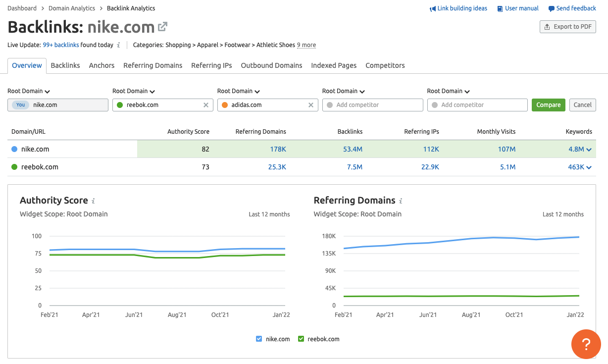Uncheck the nike.com chart legend checkbox
The height and width of the screenshot is (364, 608).
259,339
